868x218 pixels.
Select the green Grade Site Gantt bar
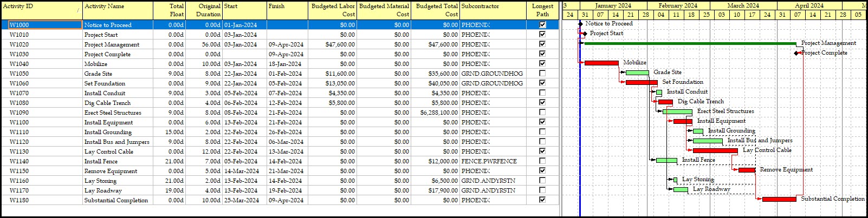click(637, 72)
